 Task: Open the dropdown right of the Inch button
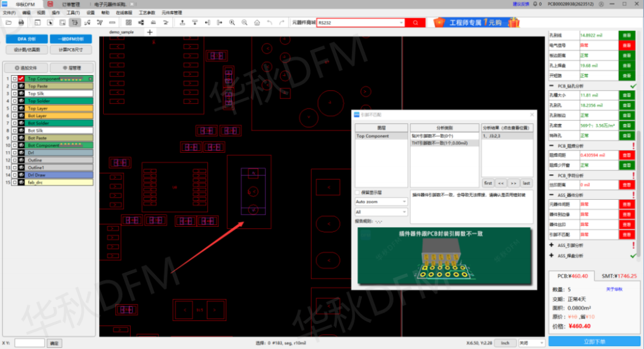pyautogui.click(x=531, y=343)
